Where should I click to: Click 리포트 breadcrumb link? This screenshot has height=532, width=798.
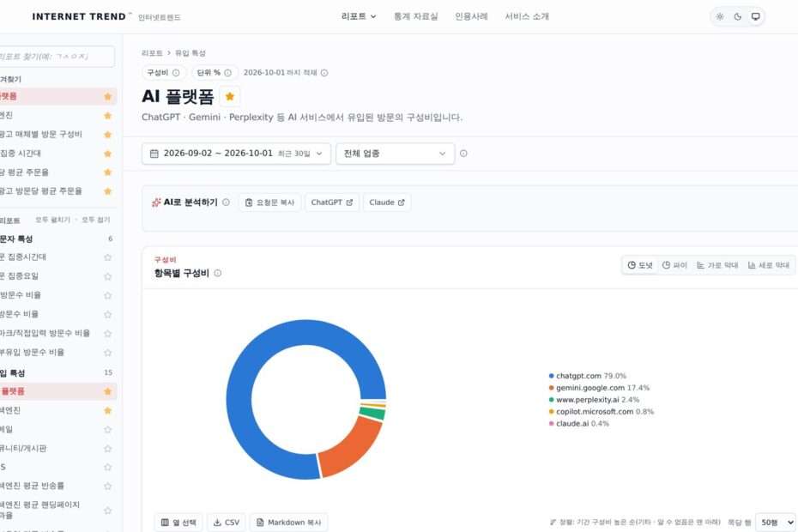coord(152,53)
